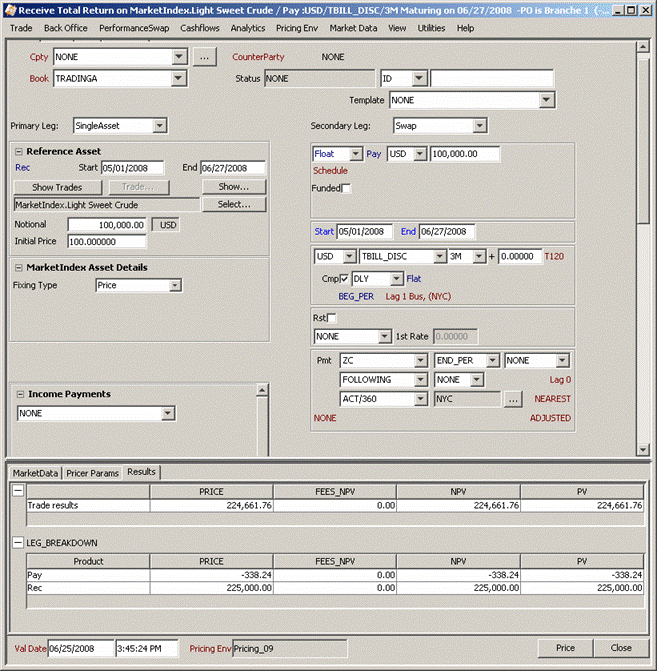Click the Flat compounding label
Viewport: 657px width, 671px height.
pos(414,279)
